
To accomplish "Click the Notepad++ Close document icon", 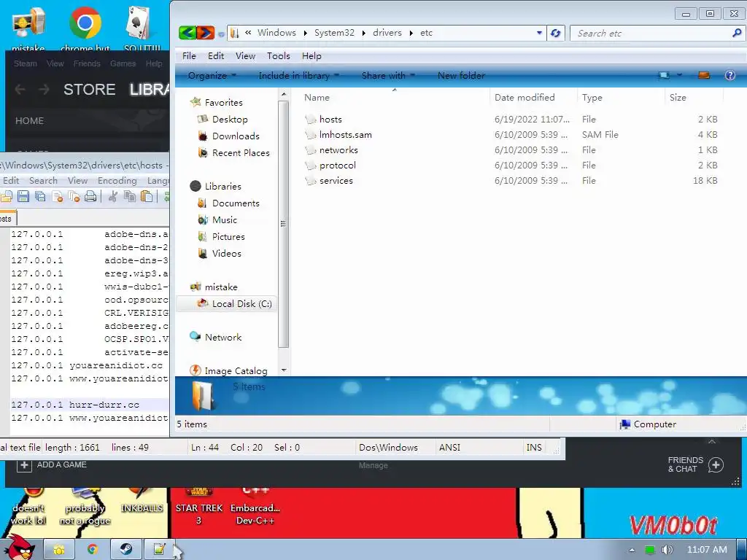I will coord(58,196).
